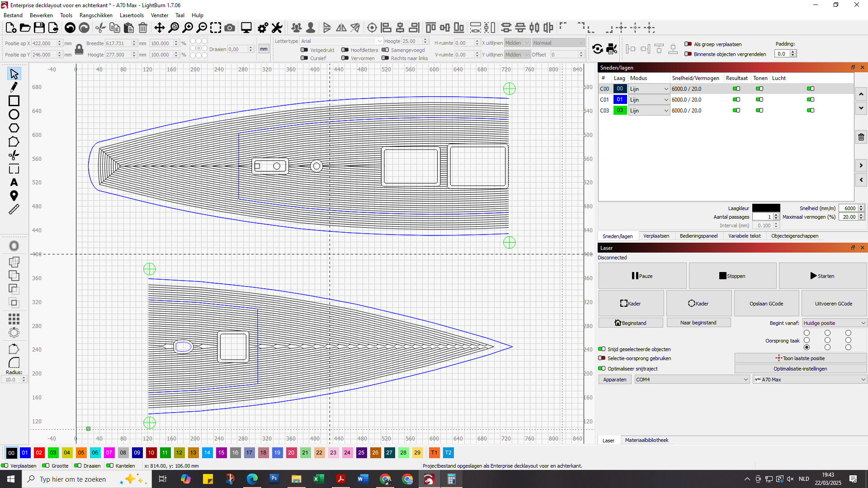Select blue color swatch 01 in palette

tap(25, 453)
